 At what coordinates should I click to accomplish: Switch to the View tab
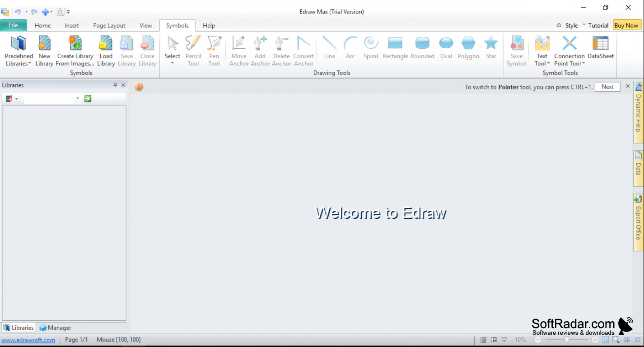pyautogui.click(x=145, y=25)
